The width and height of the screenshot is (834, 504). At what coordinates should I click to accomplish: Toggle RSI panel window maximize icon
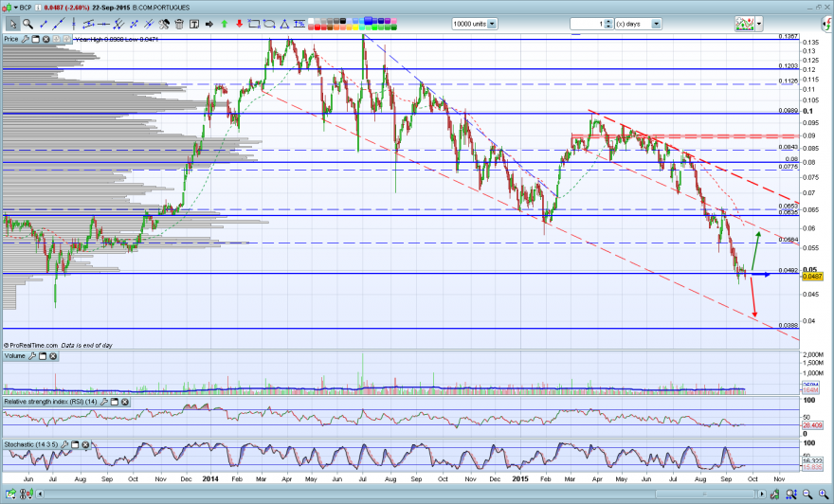pyautogui.click(x=115, y=402)
